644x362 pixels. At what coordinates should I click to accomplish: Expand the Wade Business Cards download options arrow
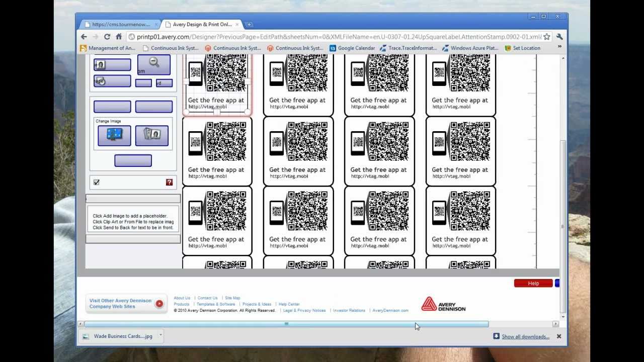click(161, 335)
